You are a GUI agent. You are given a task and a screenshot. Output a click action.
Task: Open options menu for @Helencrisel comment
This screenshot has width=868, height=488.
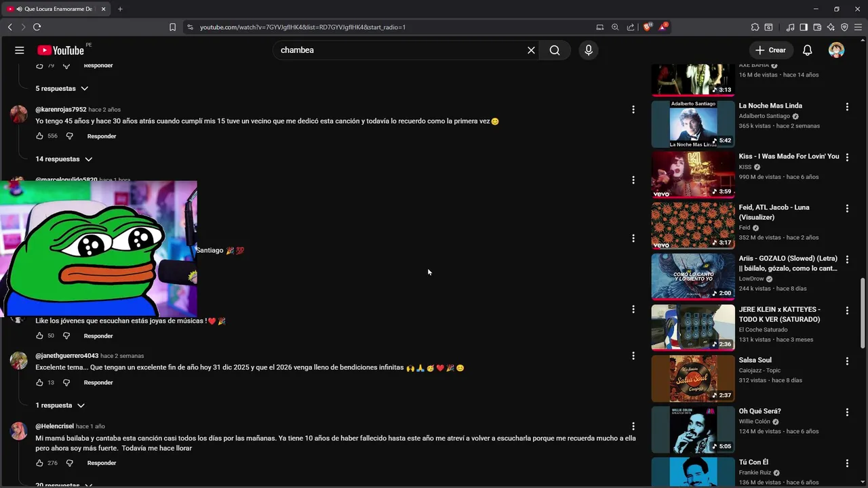(633, 426)
